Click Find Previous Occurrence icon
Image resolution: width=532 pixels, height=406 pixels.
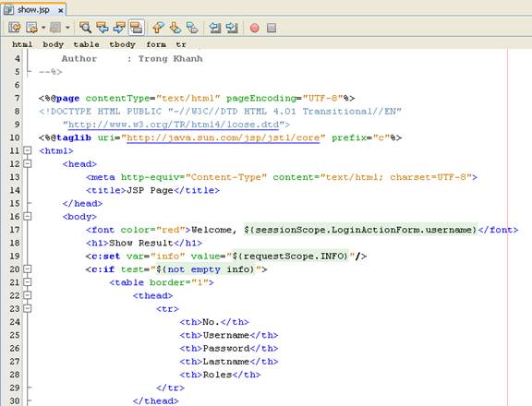[x=103, y=28]
